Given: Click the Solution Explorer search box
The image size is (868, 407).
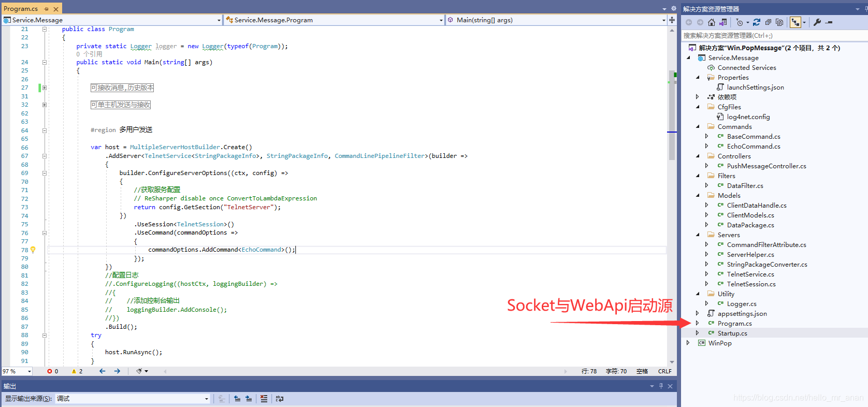Looking at the screenshot, I should click(x=774, y=36).
